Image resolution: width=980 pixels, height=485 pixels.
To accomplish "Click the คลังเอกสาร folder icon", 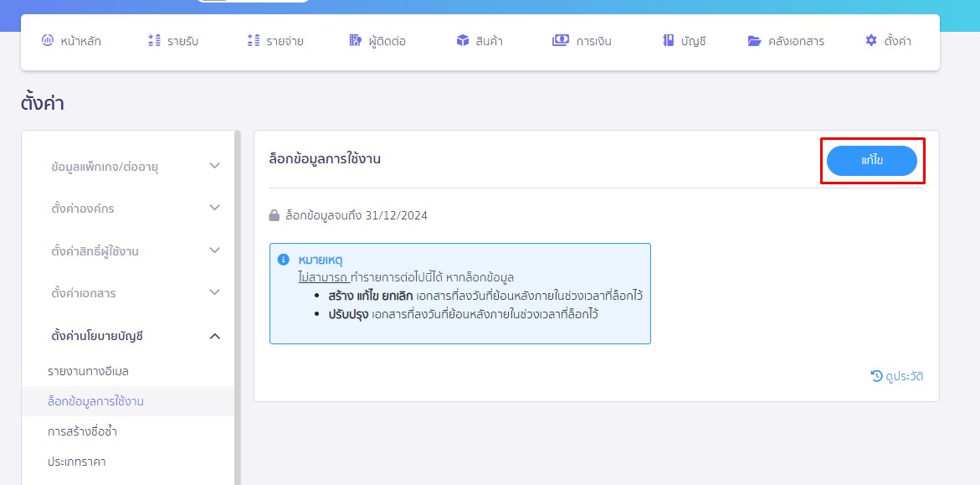I will coord(754,41).
